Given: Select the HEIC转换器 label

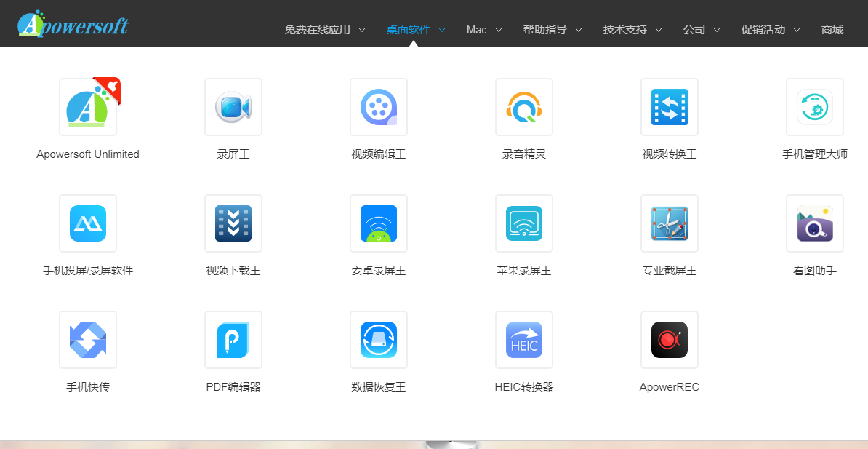Looking at the screenshot, I should (x=524, y=387).
